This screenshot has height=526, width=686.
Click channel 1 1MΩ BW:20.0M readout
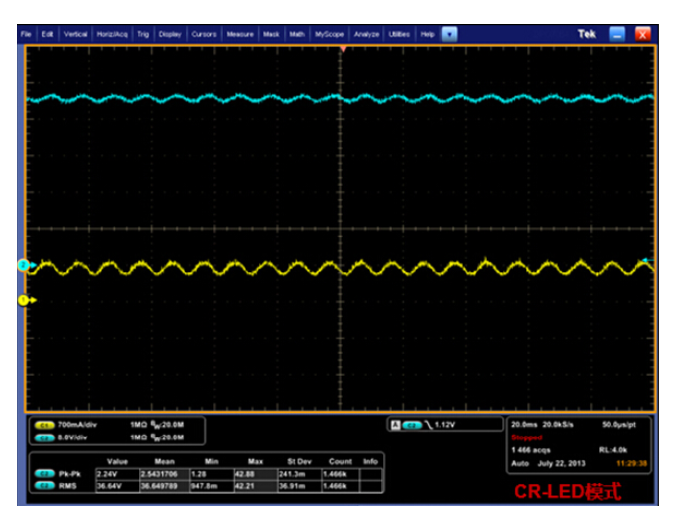157,425
